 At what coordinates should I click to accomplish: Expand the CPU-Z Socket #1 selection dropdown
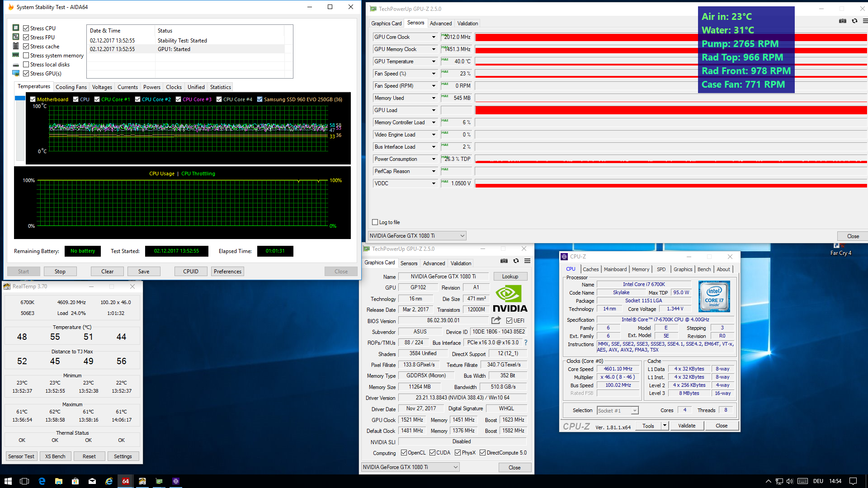point(635,411)
